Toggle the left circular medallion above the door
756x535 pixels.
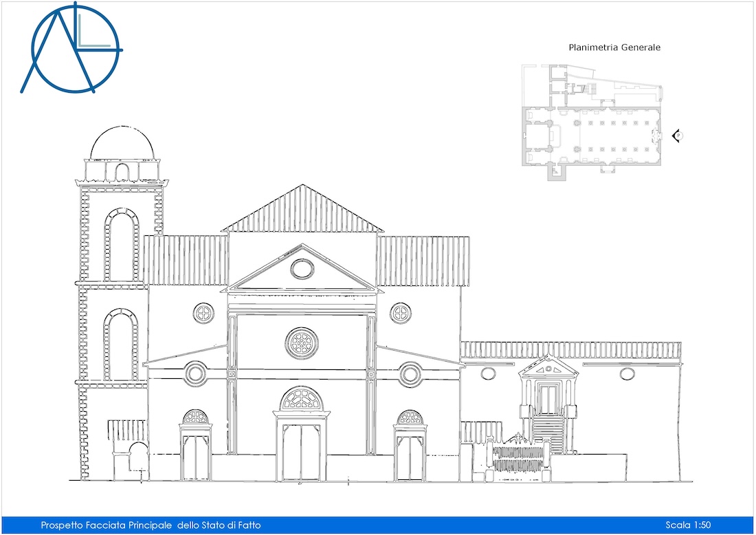(x=195, y=373)
